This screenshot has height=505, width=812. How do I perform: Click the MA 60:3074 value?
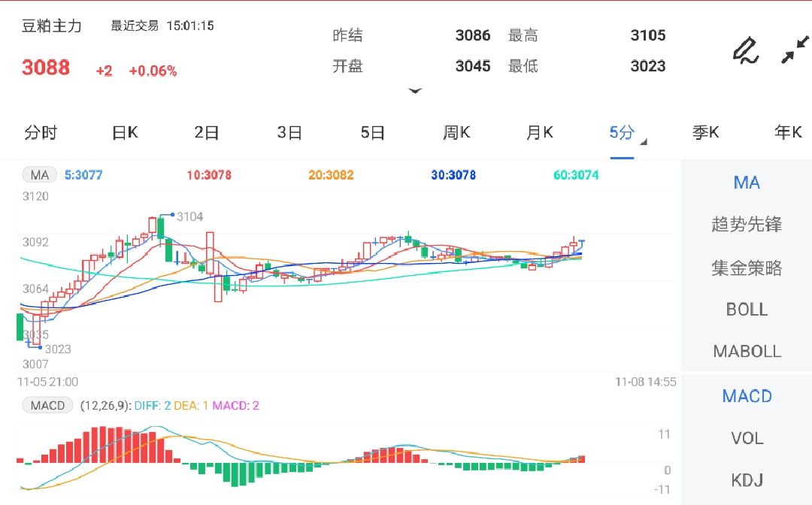click(x=576, y=175)
